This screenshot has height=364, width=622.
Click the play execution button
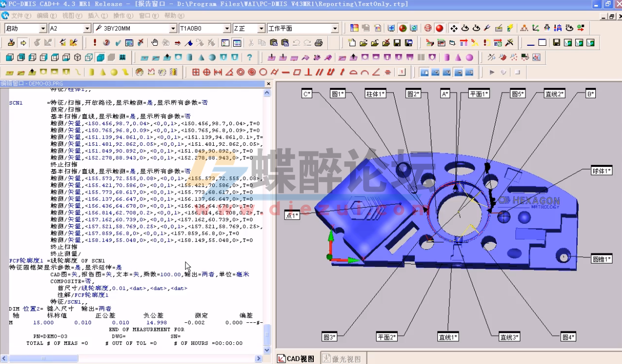click(x=492, y=72)
